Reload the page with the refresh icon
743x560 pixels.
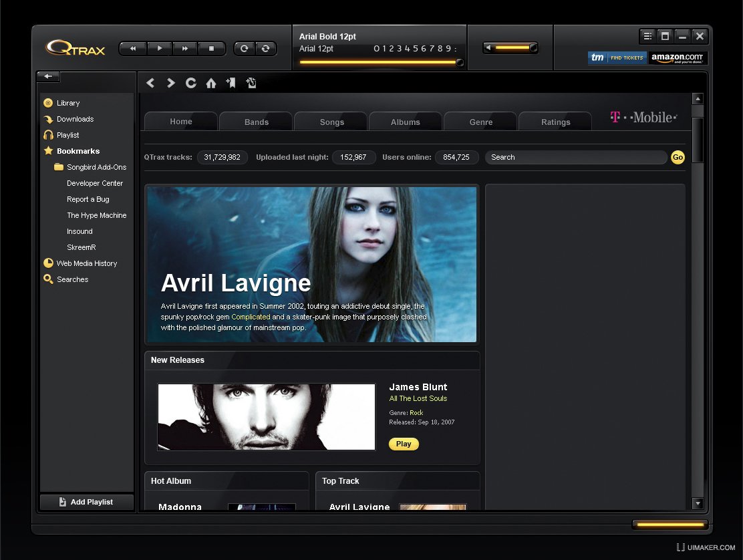click(x=191, y=83)
